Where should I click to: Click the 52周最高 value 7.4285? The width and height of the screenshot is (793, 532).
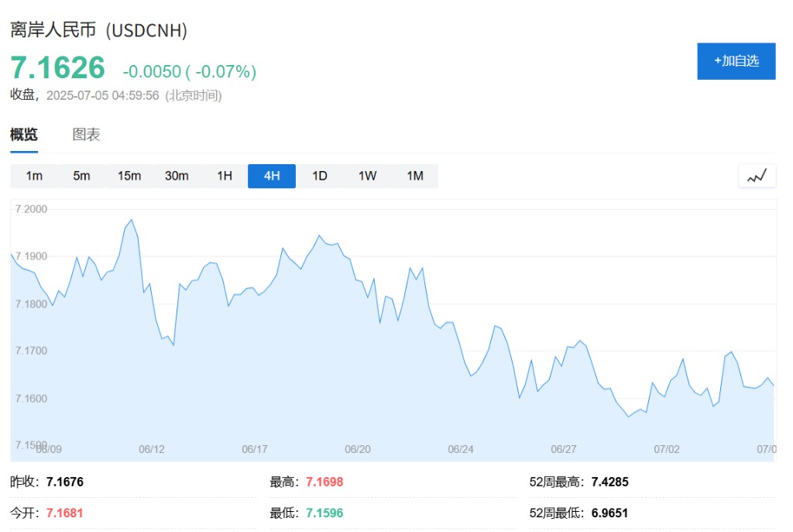coord(609,482)
